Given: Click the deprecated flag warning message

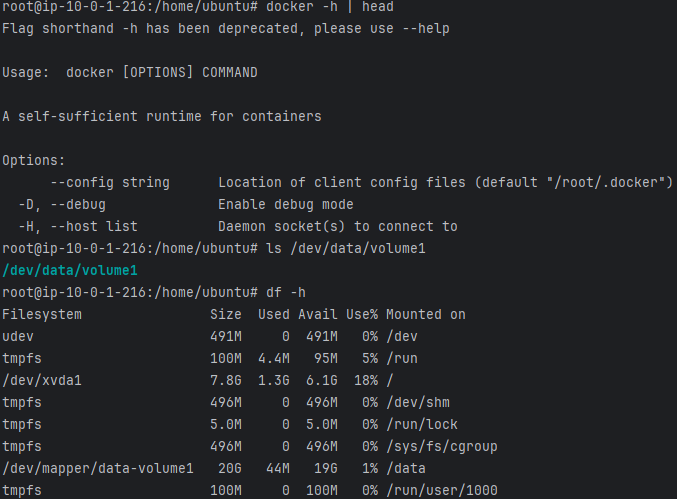Looking at the screenshot, I should click(x=226, y=28).
